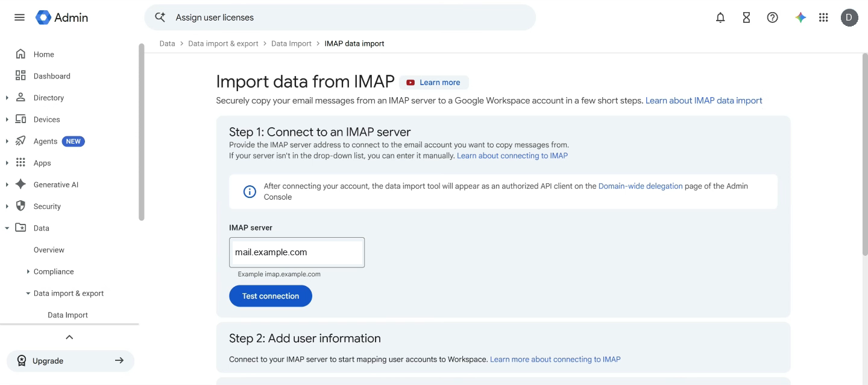Open Home in the sidebar
Screen dimensions: 868x385
(x=44, y=54)
